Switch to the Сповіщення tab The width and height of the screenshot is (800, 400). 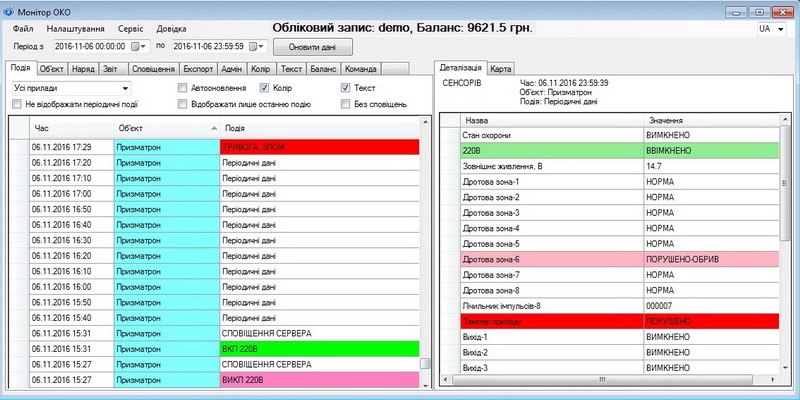[153, 69]
